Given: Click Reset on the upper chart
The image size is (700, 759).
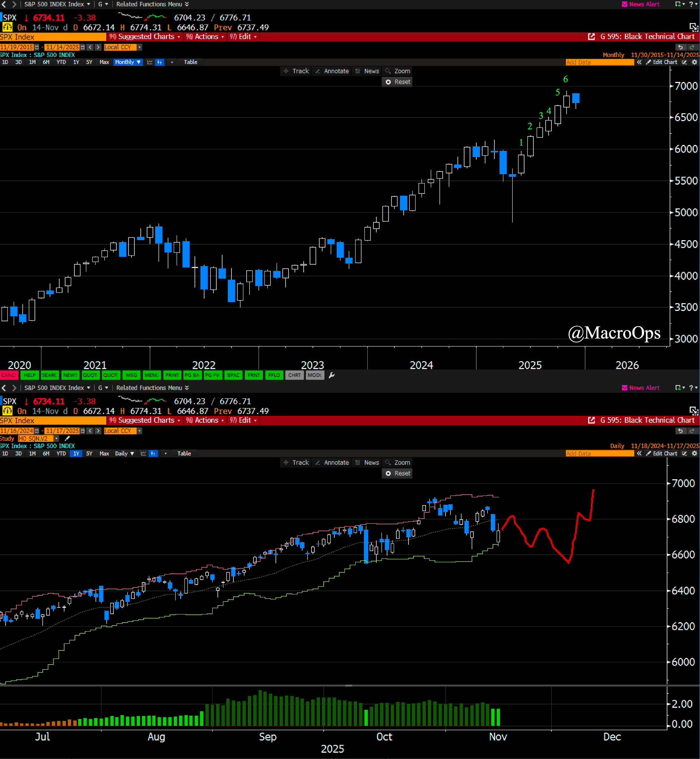Looking at the screenshot, I should click(x=397, y=82).
